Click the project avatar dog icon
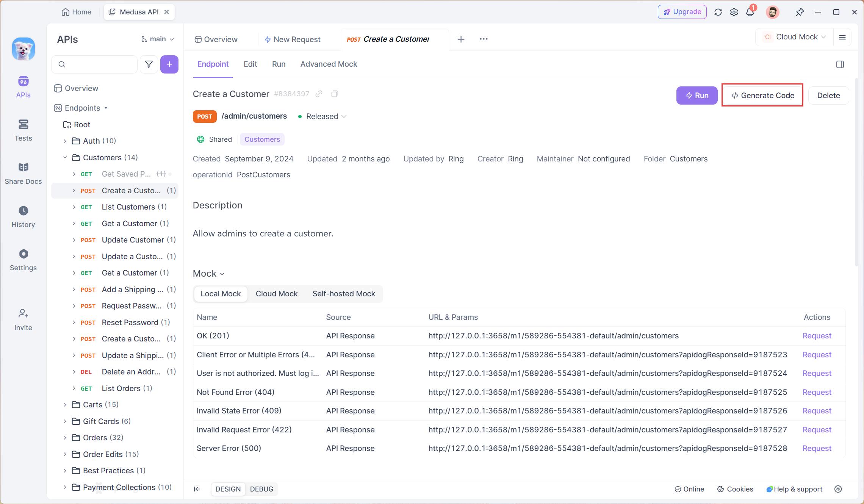 (x=23, y=49)
